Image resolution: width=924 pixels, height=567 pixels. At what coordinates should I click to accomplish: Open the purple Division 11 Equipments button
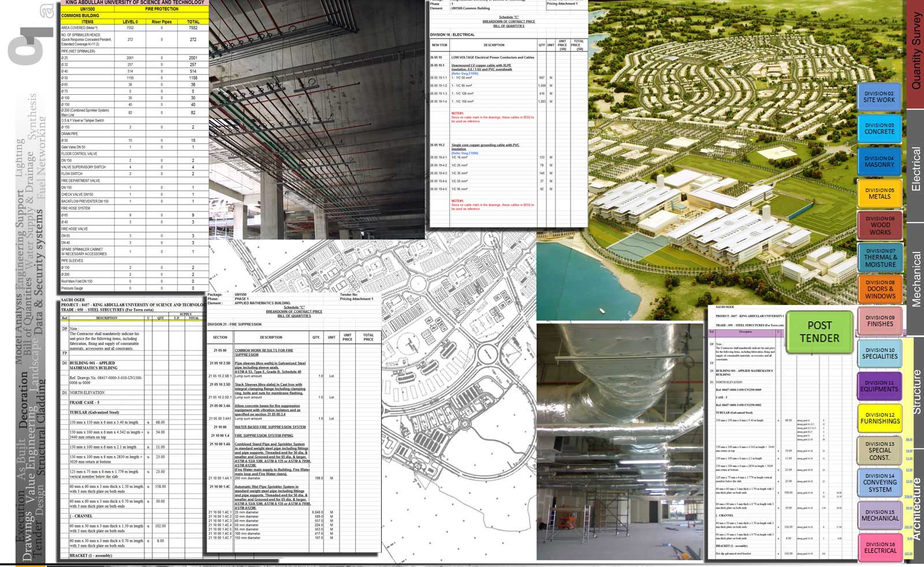click(879, 386)
